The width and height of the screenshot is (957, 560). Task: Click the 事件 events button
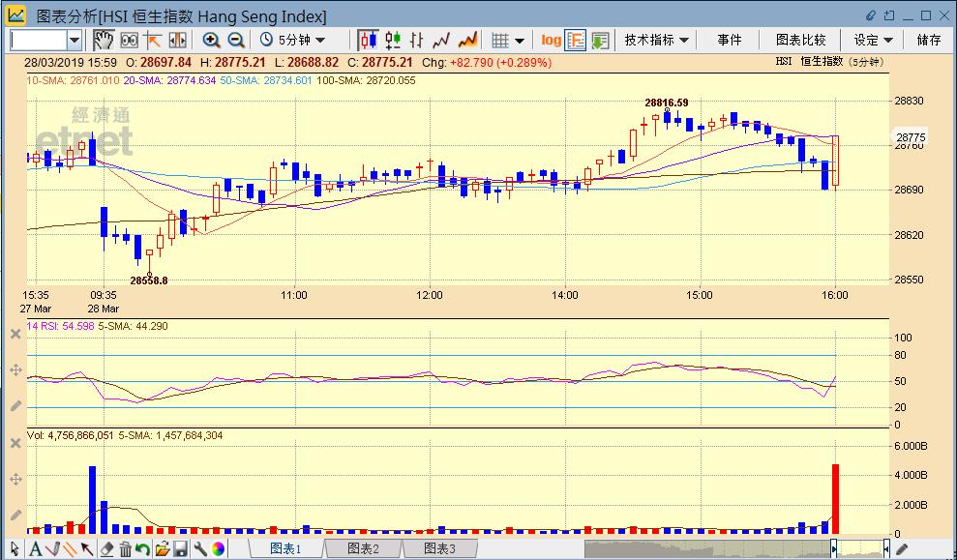(x=730, y=41)
